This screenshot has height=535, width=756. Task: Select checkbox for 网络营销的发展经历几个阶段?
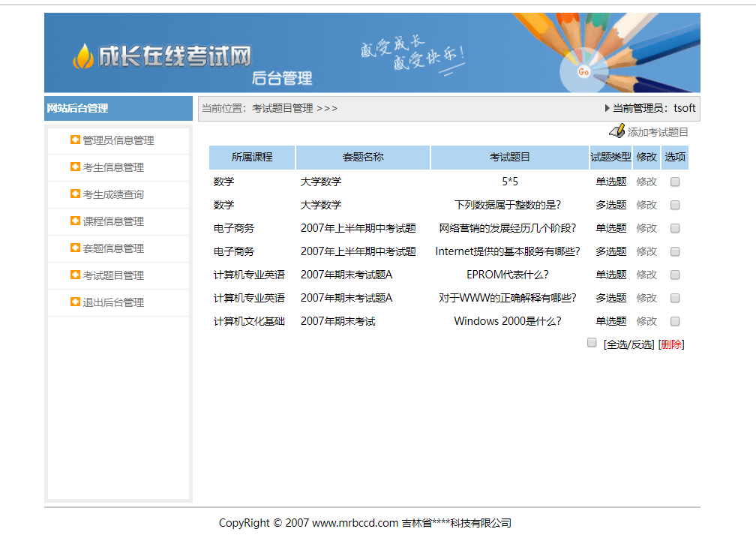[675, 228]
